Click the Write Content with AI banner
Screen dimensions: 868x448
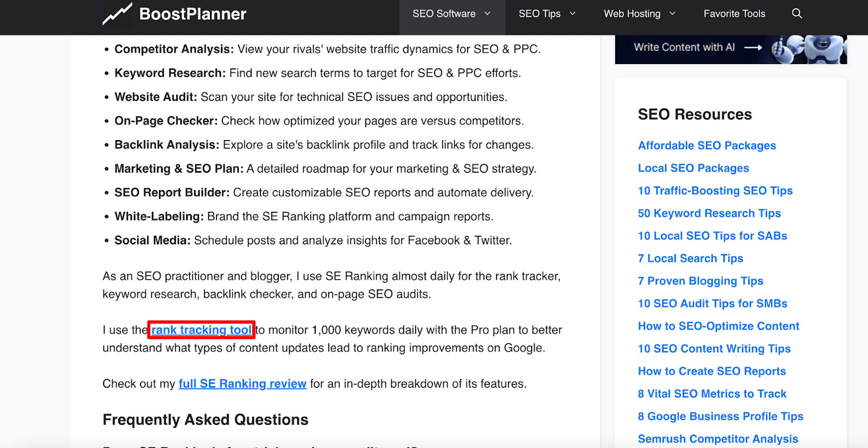[731, 49]
